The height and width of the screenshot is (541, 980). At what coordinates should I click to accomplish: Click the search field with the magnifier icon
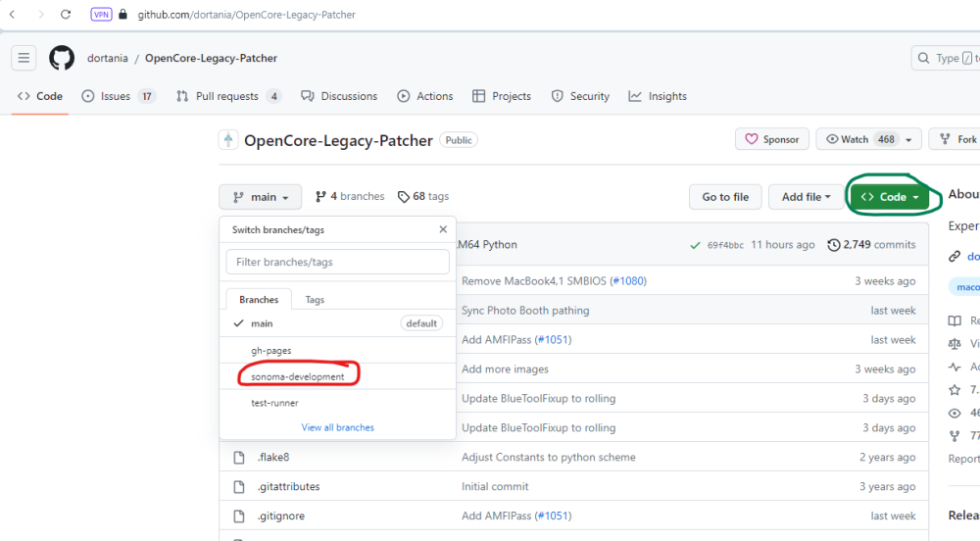pyautogui.click(x=945, y=58)
